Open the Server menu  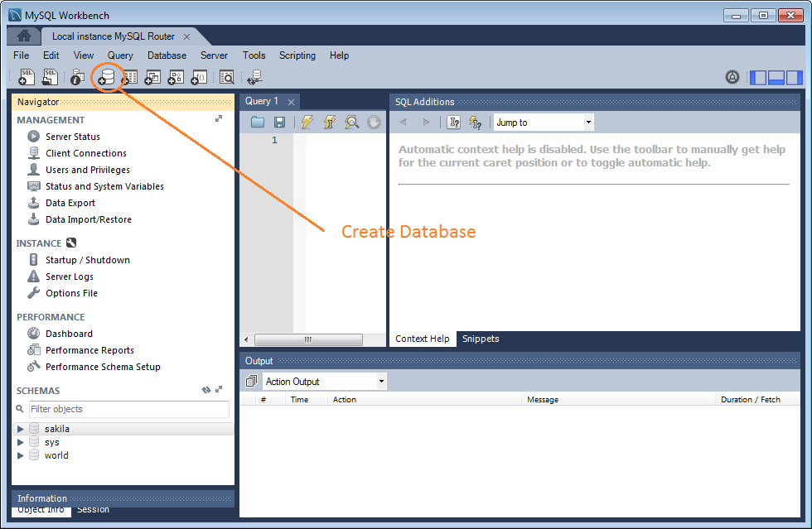click(x=214, y=55)
